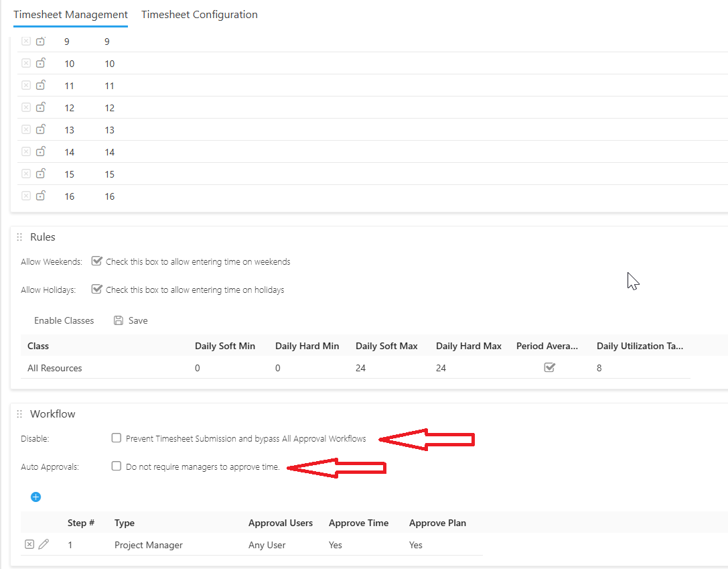Click Approve Plan Yes cell
The image size is (728, 569).
415,545
